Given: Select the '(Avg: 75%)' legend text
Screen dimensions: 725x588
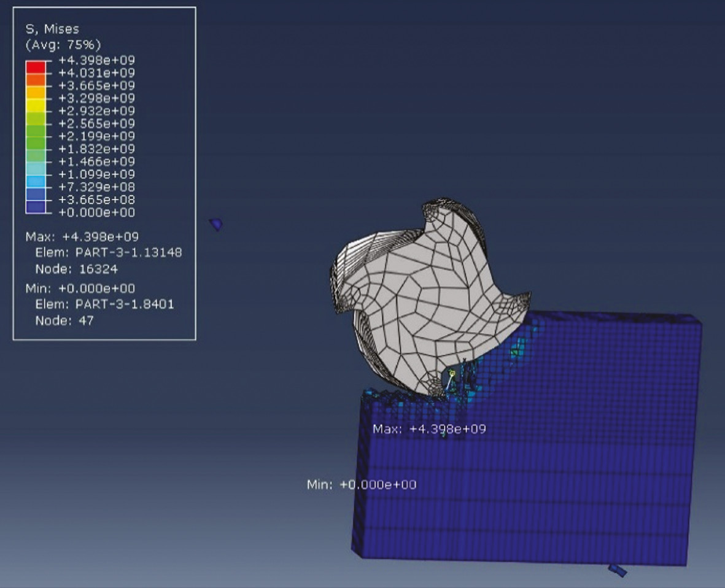Looking at the screenshot, I should point(63,45).
